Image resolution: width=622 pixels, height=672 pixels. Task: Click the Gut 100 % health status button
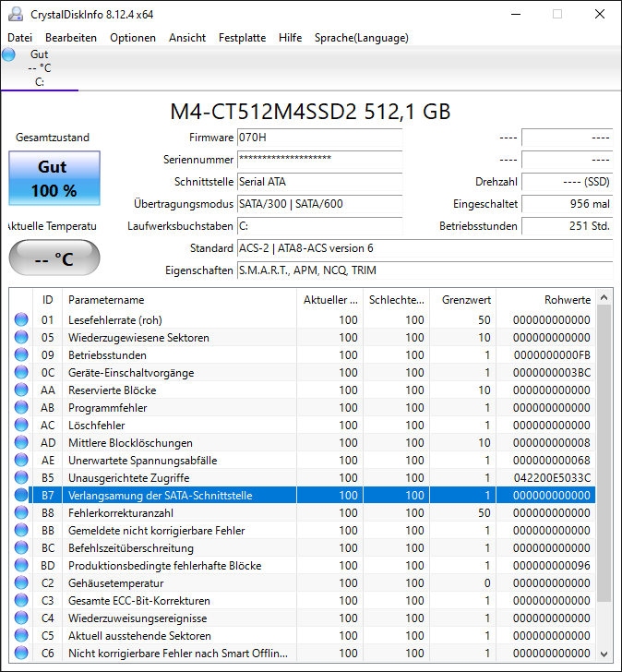click(54, 178)
